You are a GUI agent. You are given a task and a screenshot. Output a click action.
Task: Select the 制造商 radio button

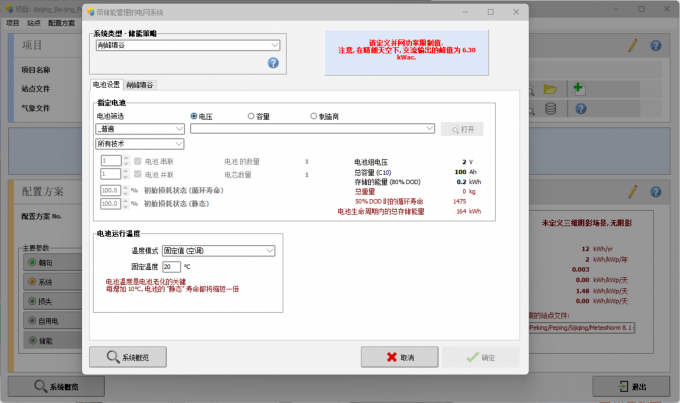point(314,116)
